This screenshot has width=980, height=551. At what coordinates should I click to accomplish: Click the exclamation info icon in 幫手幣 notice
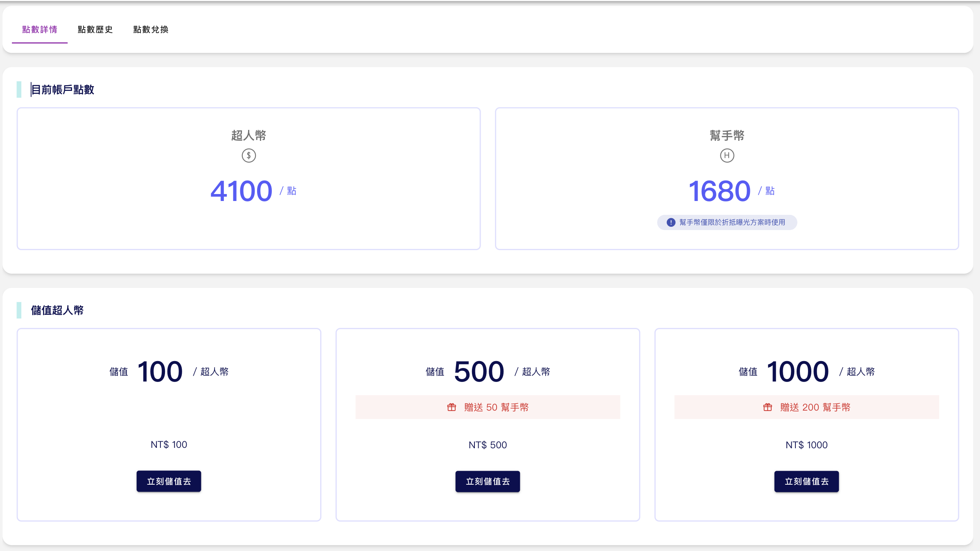(x=671, y=222)
